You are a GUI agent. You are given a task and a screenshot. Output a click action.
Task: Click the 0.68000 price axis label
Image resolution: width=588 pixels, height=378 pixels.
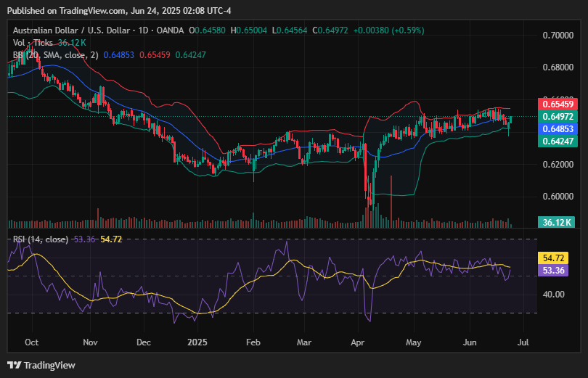[558, 67]
